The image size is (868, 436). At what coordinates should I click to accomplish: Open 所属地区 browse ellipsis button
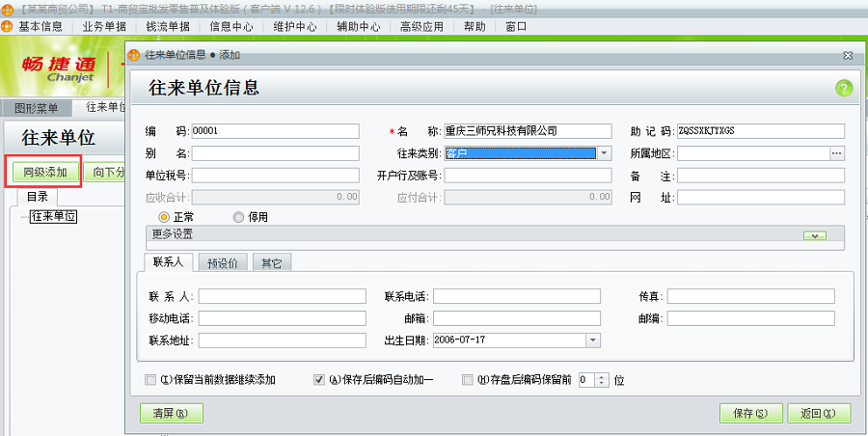click(x=837, y=153)
